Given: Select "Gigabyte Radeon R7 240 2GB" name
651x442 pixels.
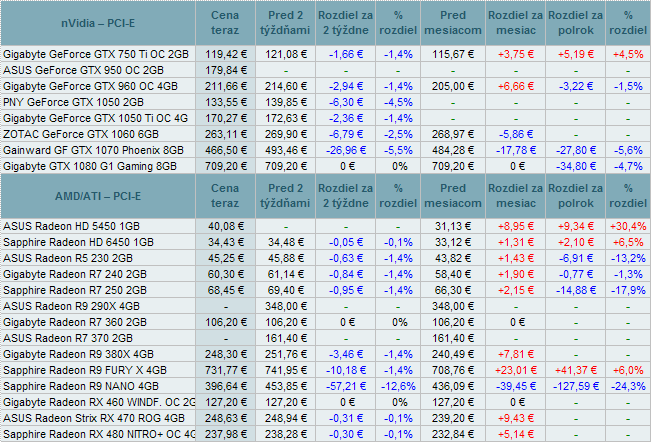Looking at the screenshot, I should pos(75,274).
